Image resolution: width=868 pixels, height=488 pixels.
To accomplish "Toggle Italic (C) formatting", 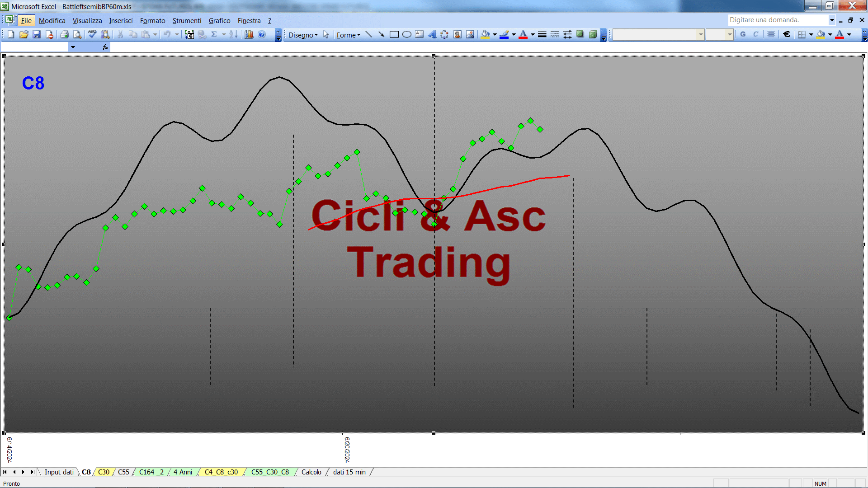I will [755, 34].
